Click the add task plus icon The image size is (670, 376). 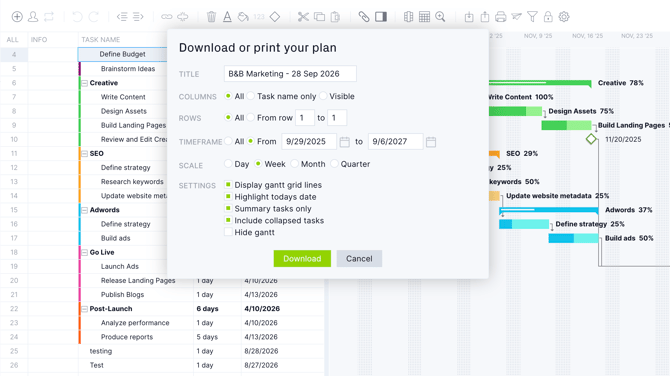coord(17,17)
